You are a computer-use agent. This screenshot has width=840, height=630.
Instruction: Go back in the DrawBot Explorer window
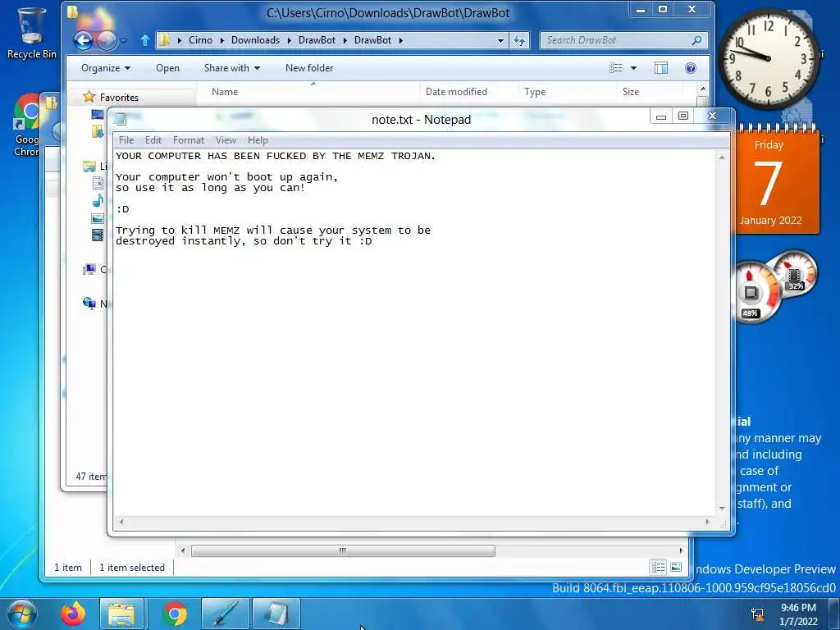coord(83,40)
